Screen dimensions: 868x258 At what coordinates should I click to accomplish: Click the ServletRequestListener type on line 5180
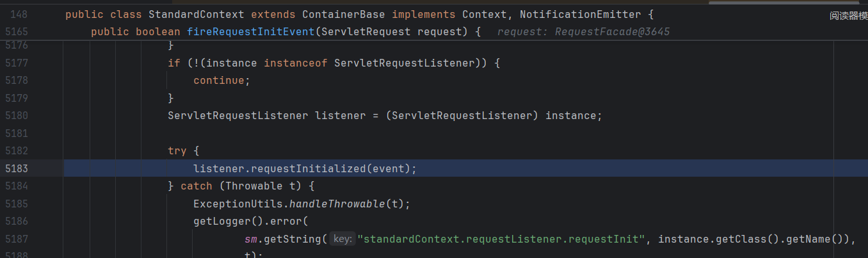tap(238, 116)
